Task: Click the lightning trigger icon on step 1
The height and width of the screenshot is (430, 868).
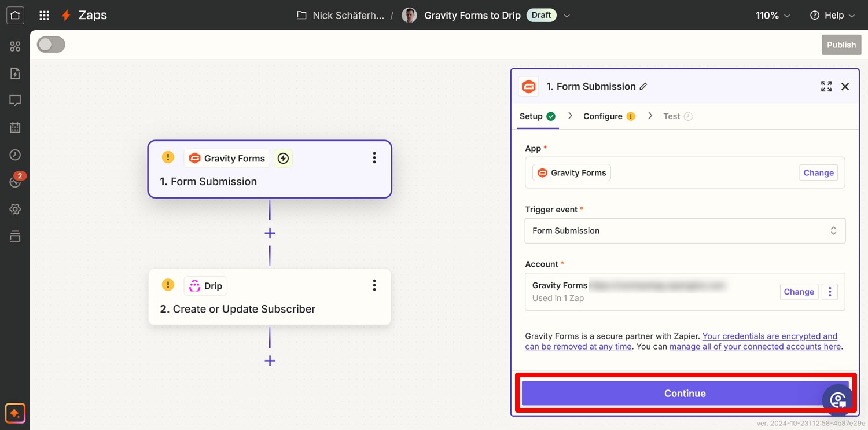Action: pos(283,158)
